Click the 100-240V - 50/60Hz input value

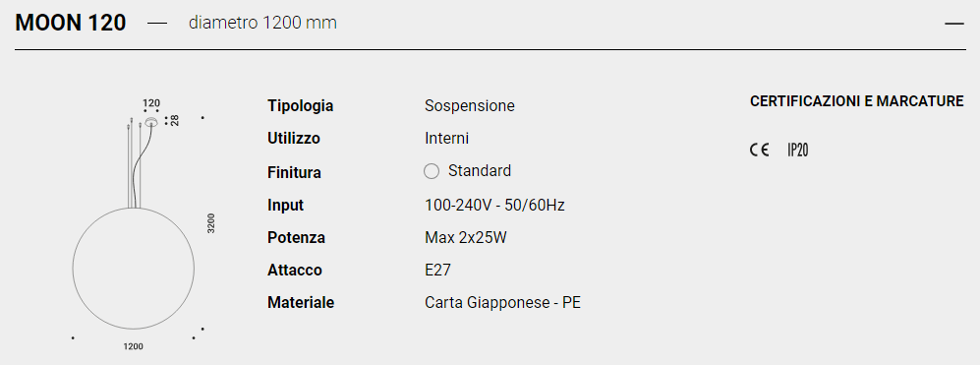[x=494, y=206]
